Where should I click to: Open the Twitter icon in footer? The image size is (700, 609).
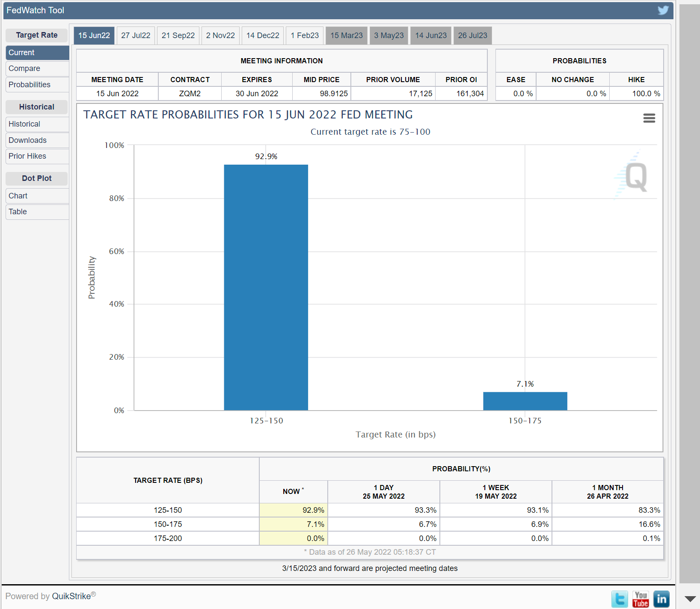click(x=619, y=599)
